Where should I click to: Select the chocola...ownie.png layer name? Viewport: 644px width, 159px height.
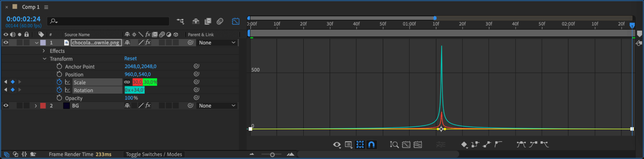tap(96, 43)
